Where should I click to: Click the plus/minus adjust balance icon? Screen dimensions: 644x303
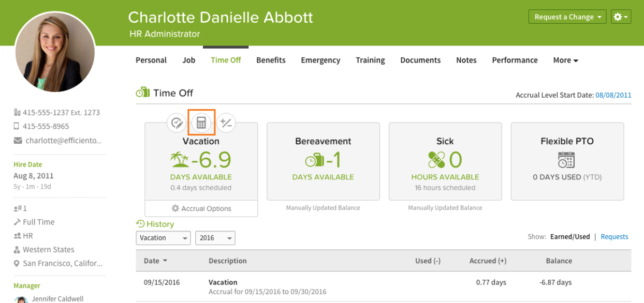226,123
